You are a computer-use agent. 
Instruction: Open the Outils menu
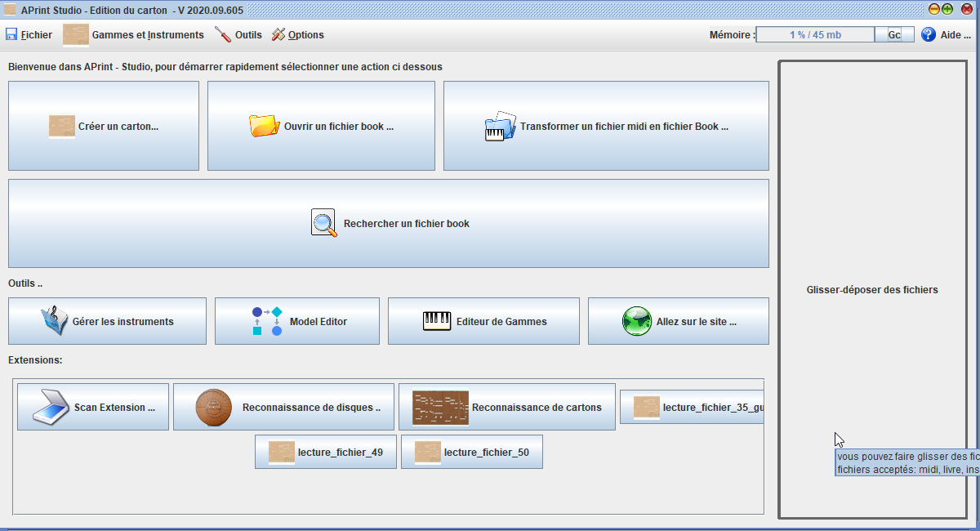[x=238, y=35]
